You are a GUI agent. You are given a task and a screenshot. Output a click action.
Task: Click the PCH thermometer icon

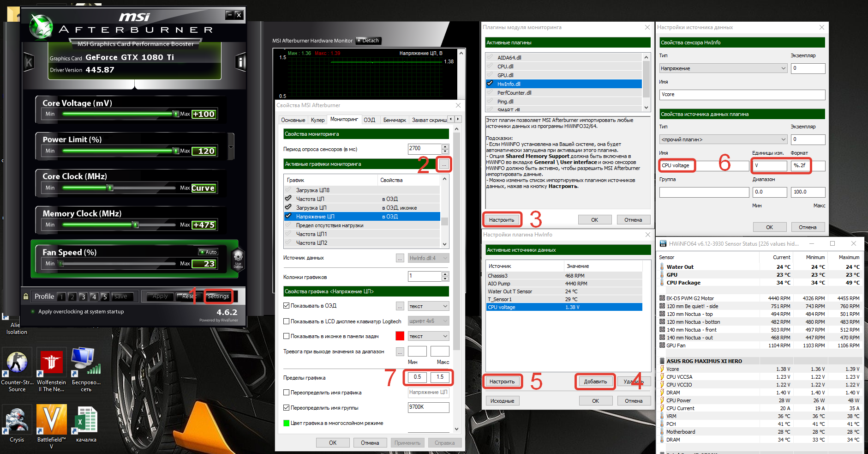(662, 424)
